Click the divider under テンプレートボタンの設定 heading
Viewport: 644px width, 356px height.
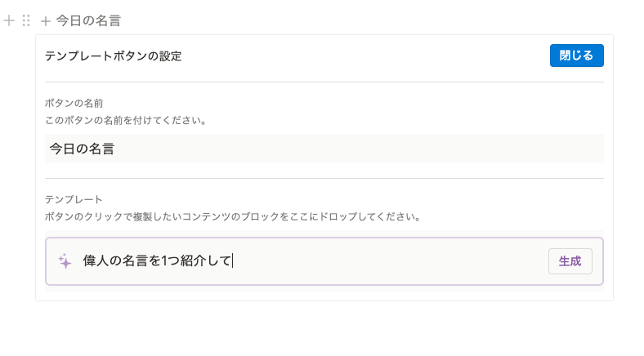[x=324, y=82]
